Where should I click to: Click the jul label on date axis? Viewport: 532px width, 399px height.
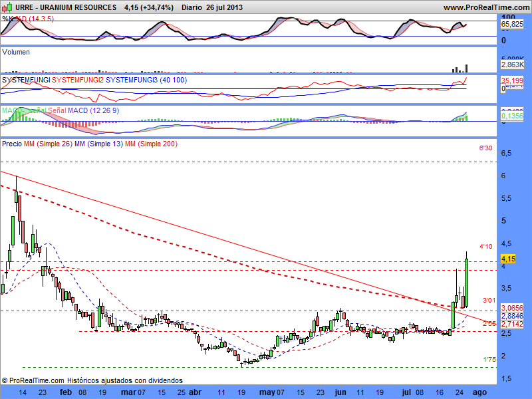click(406, 392)
